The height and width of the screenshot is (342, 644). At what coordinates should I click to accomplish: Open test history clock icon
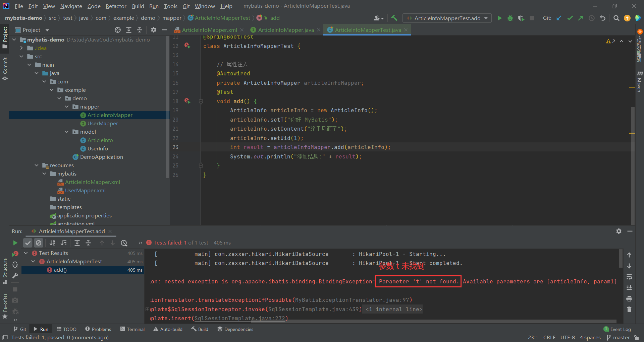[x=124, y=243]
